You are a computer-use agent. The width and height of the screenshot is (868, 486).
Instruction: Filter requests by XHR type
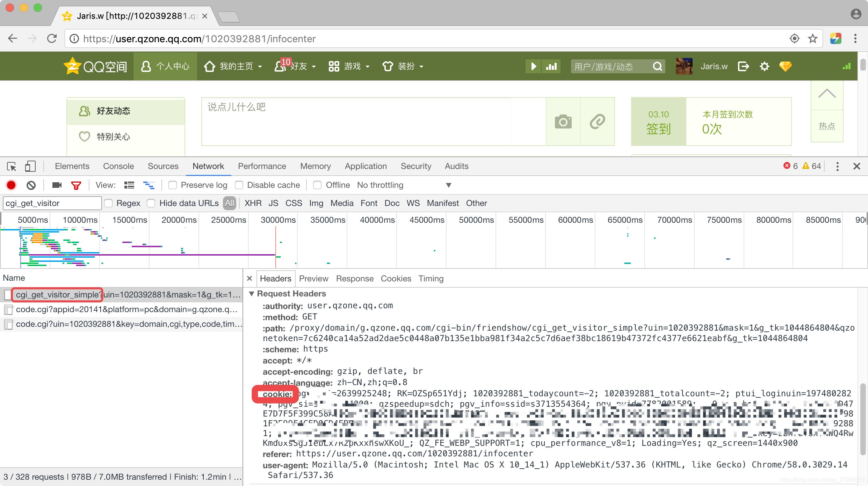[x=253, y=203]
